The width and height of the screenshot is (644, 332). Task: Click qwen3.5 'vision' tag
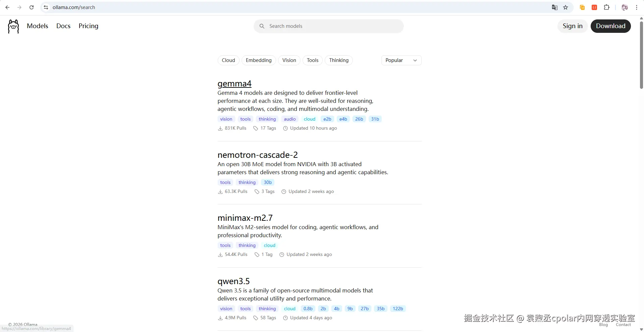[226, 309]
